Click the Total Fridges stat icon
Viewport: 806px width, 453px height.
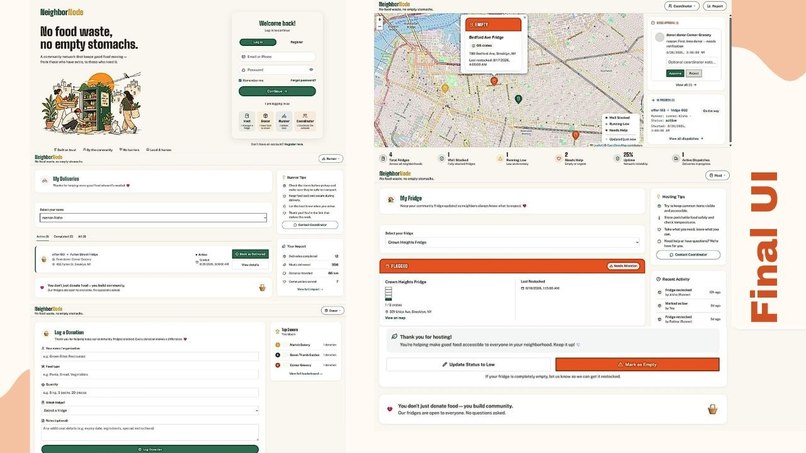click(383, 159)
